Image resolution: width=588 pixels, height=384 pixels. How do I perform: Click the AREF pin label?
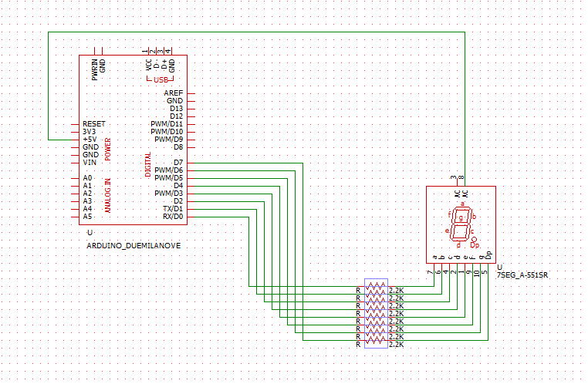(173, 93)
